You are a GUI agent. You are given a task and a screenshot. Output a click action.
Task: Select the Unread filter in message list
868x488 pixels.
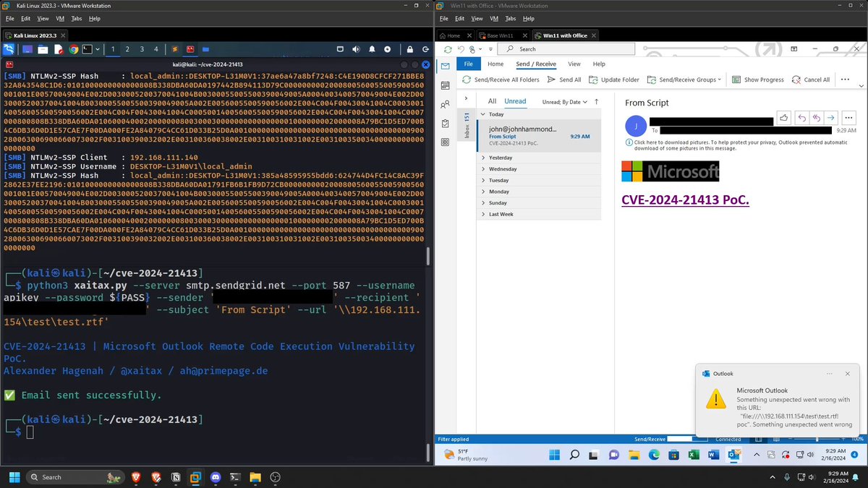(x=515, y=101)
